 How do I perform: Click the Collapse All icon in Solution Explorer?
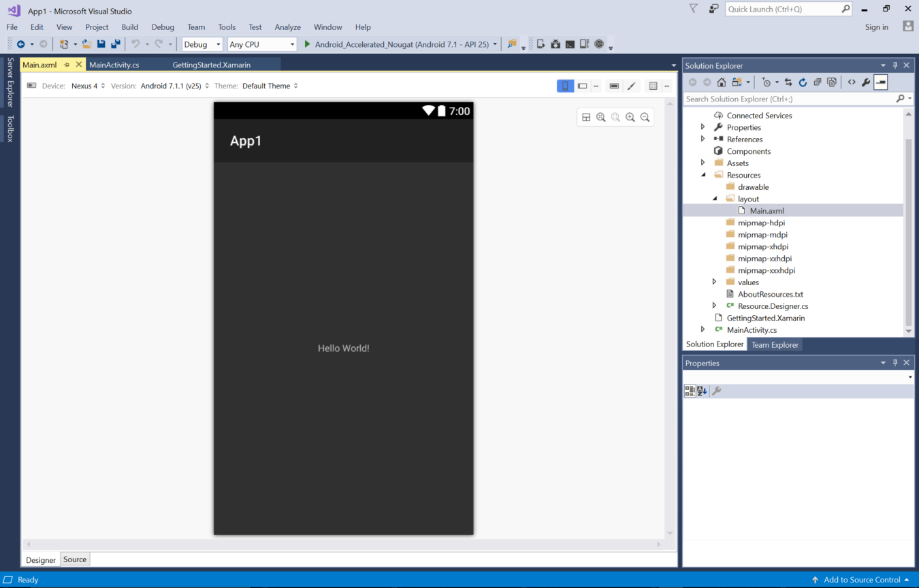tap(818, 82)
